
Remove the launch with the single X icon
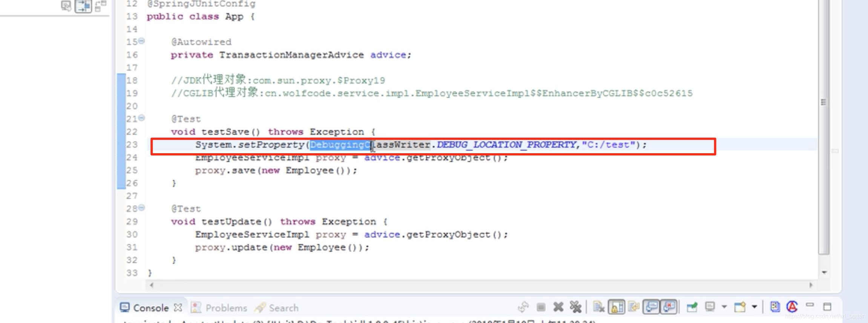558,307
